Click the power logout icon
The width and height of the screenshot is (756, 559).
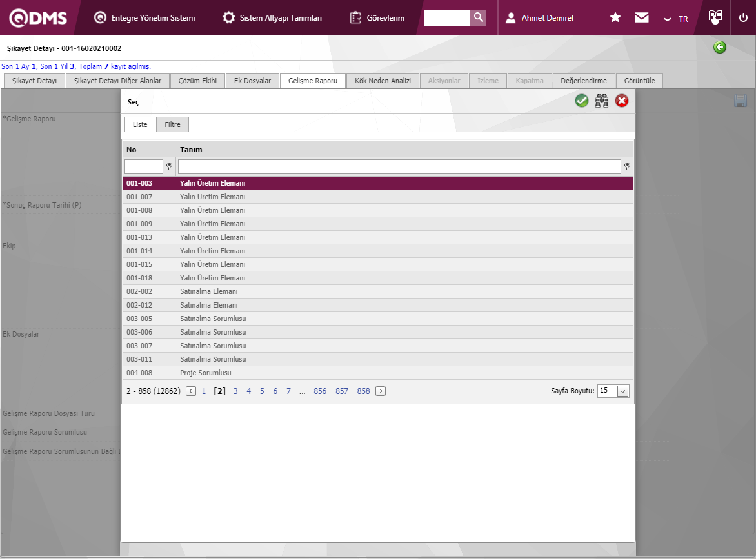coord(744,18)
